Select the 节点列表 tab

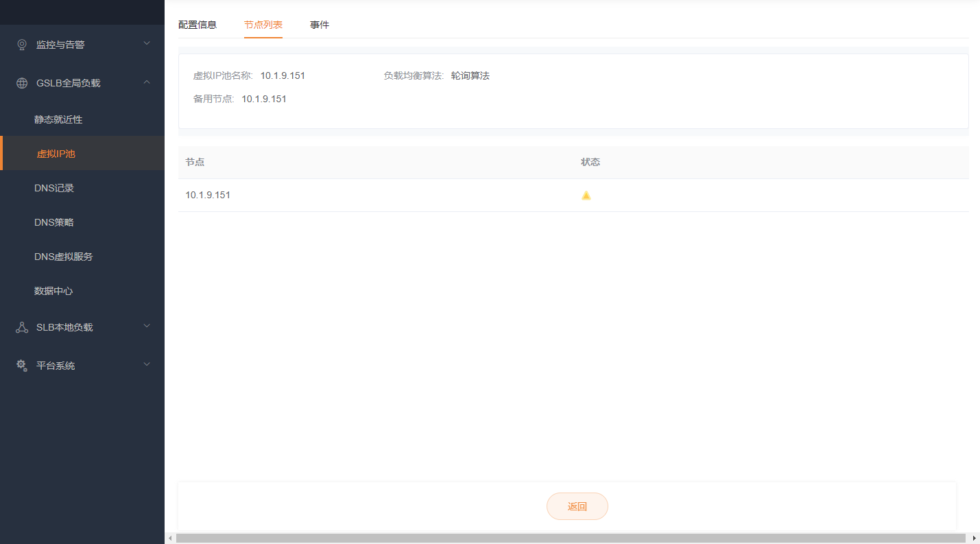(x=263, y=25)
